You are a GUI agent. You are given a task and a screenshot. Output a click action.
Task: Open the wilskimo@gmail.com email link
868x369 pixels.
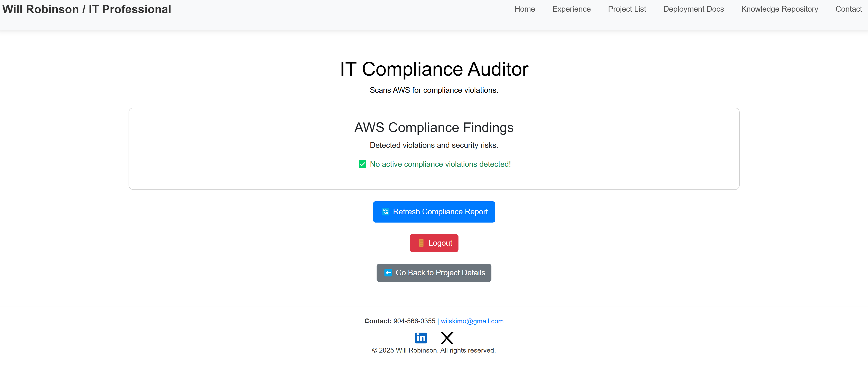click(x=472, y=321)
